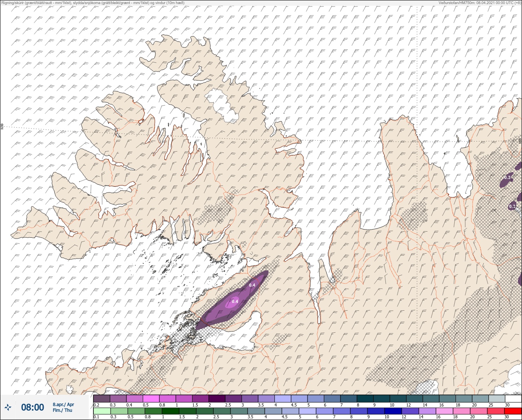Select the darkest green swatch at 1 in lower legend
522x420 pixels.
point(171,411)
